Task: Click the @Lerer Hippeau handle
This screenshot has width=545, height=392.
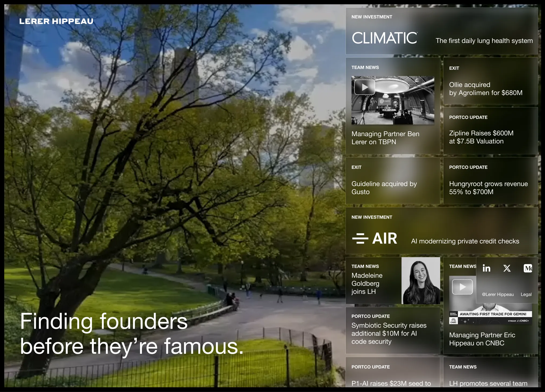Action: click(498, 295)
